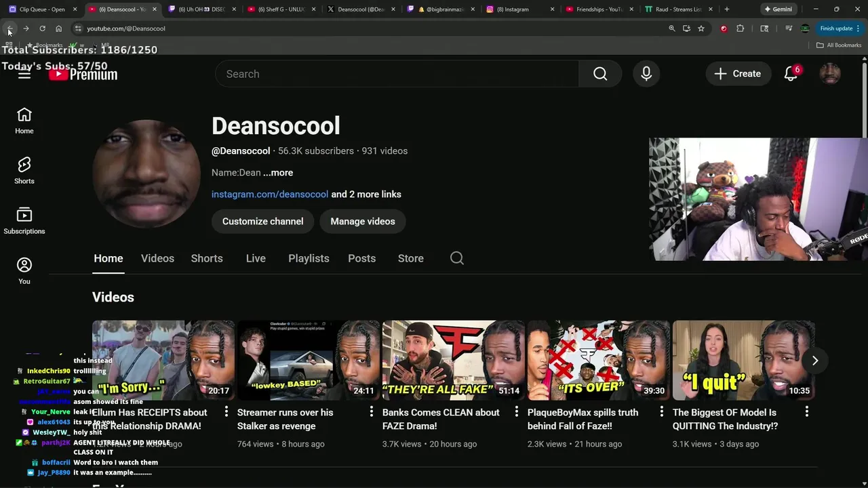This screenshot has width=868, height=488.
Task: Click the Manage videos button
Action: tap(362, 221)
